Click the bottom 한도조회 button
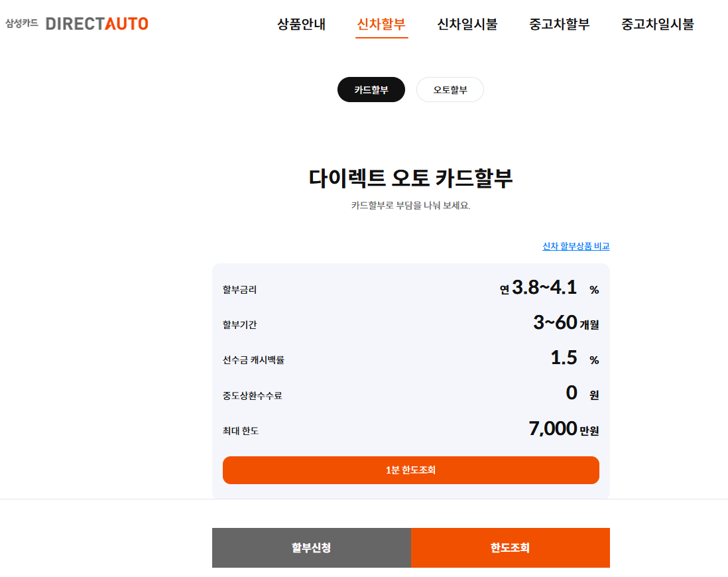Image resolution: width=728 pixels, height=577 pixels. (511, 548)
